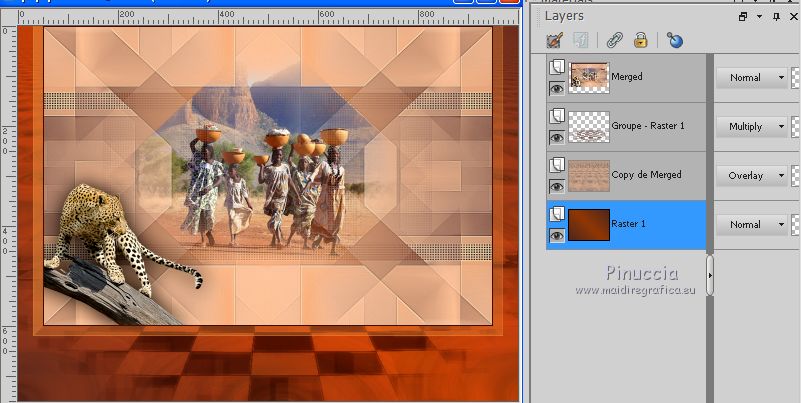Image resolution: width=801 pixels, height=403 pixels.
Task: Open the Multiply blend mode dropdown
Action: coord(751,127)
